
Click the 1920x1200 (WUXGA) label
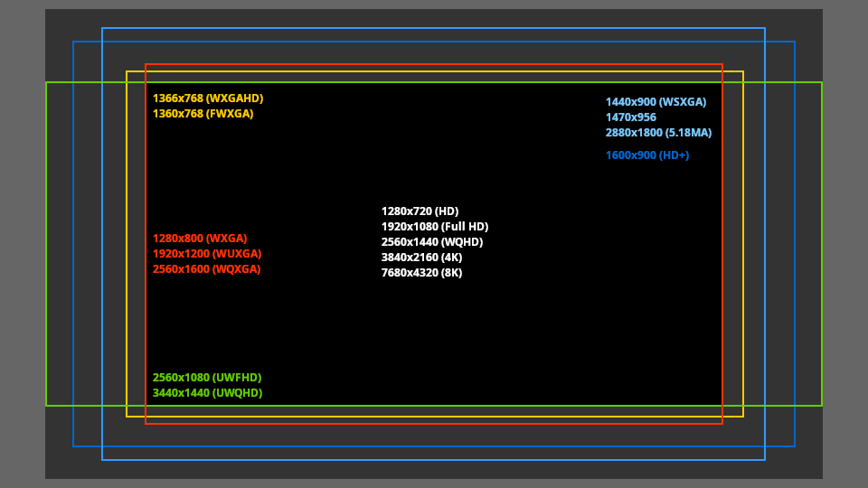tap(207, 254)
